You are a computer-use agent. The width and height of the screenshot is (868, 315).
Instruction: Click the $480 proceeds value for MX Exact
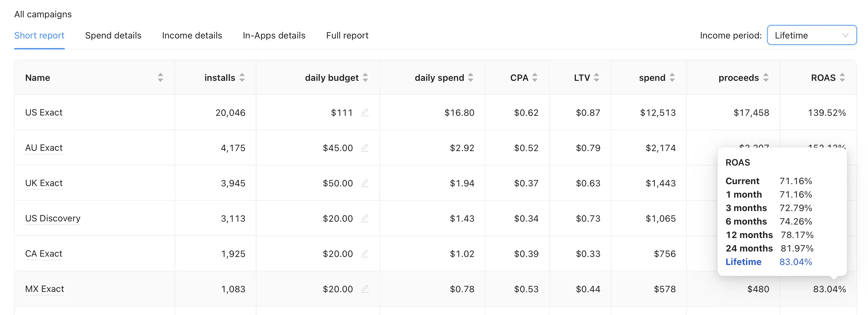(x=758, y=289)
